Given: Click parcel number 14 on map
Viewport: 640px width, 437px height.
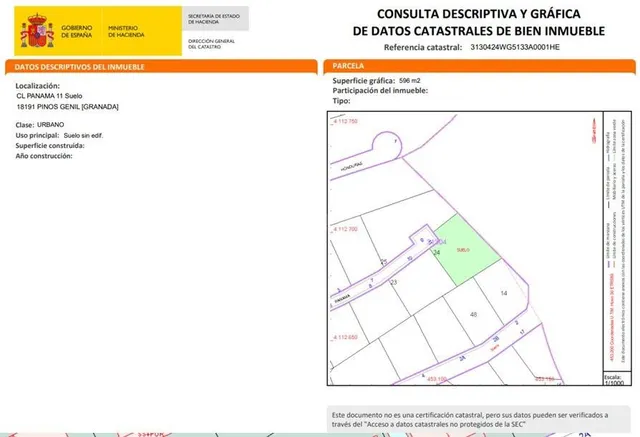Looking at the screenshot, I should click(x=504, y=293).
